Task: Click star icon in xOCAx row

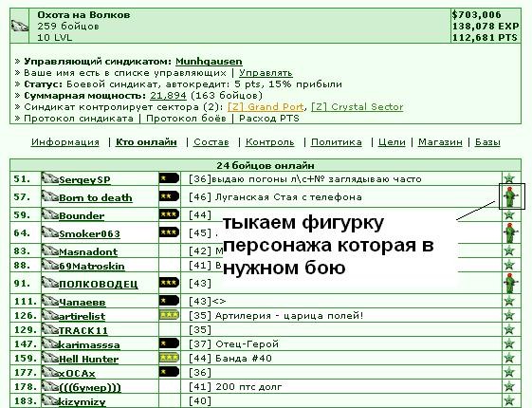Action: (x=509, y=372)
